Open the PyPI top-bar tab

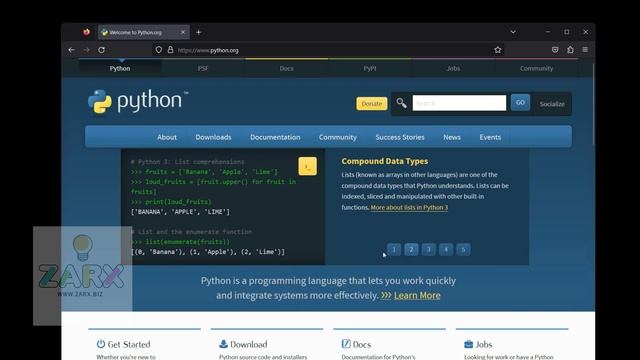pyautogui.click(x=370, y=68)
